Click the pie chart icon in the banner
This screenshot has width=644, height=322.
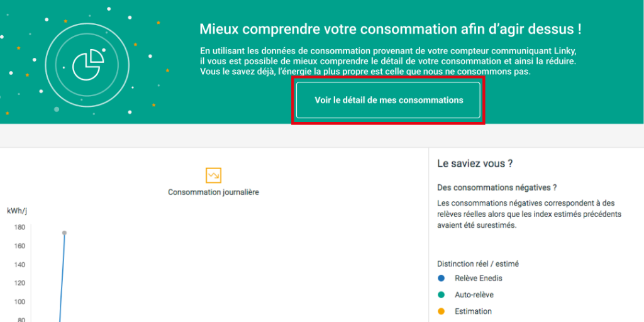(87, 62)
